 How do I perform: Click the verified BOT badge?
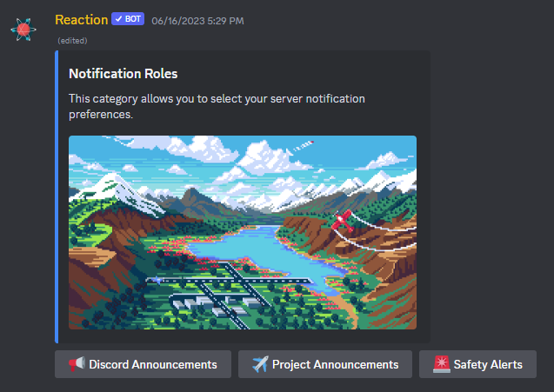(x=128, y=19)
